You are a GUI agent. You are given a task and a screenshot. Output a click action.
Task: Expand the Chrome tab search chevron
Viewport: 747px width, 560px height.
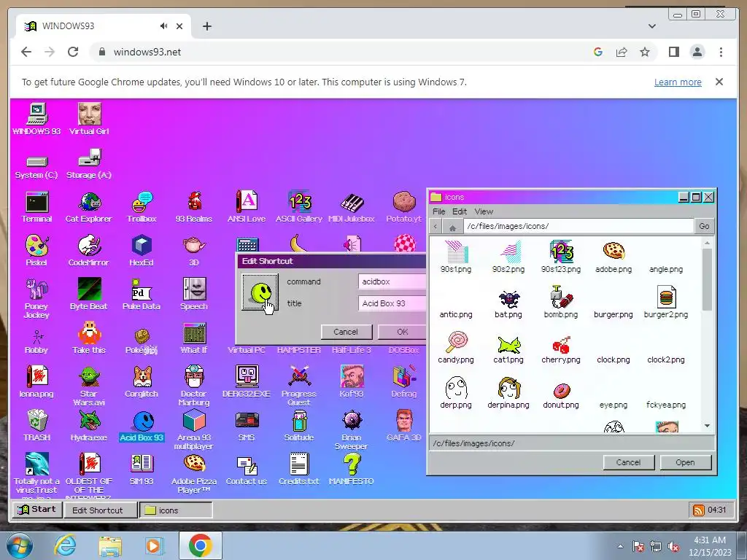click(x=652, y=26)
